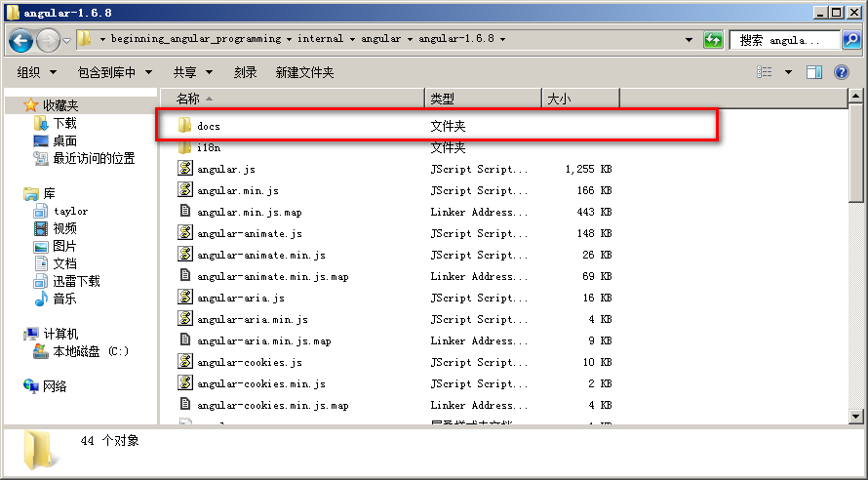Toggle the preview pane icon

pos(814,72)
